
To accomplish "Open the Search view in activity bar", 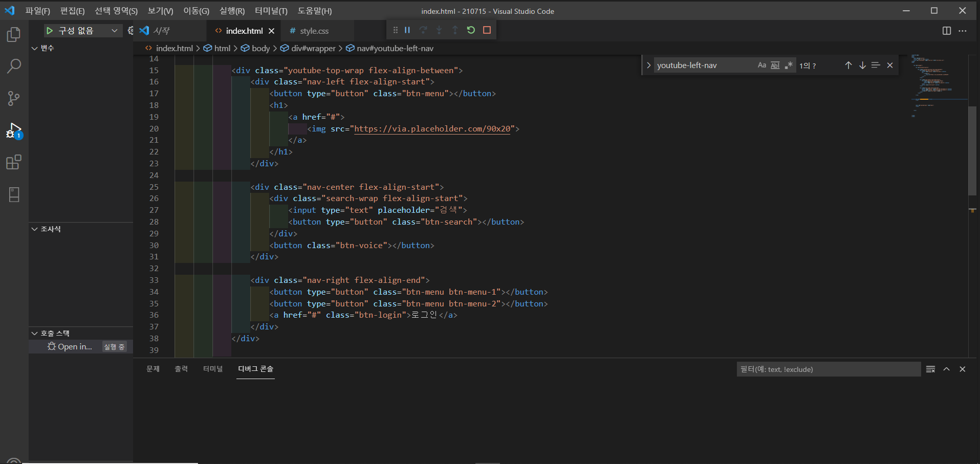I will 14,66.
